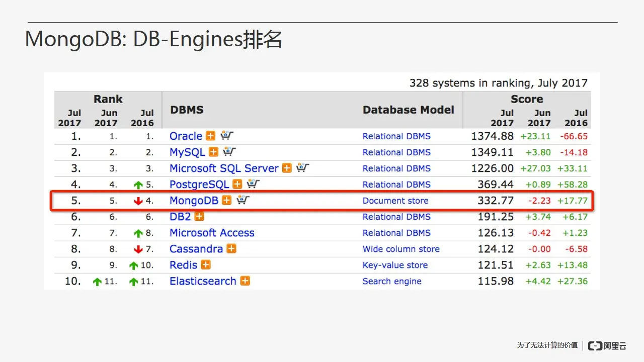Screen dimensions: 644x362
Task: Select the +27.36 change for Elasticsearch
Action: (573, 281)
